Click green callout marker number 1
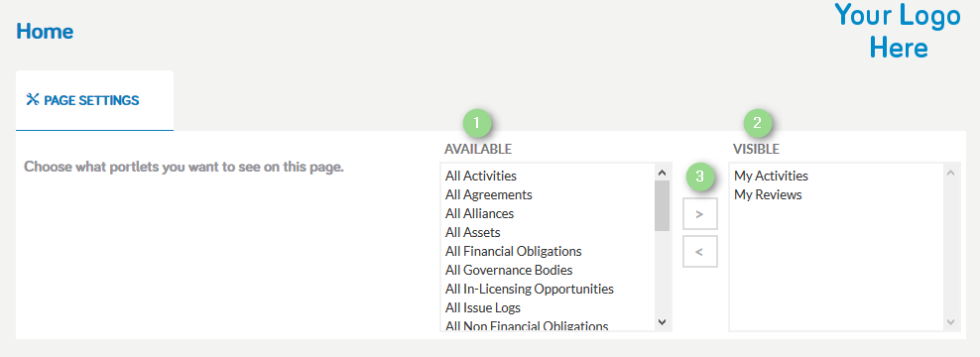 pyautogui.click(x=477, y=124)
